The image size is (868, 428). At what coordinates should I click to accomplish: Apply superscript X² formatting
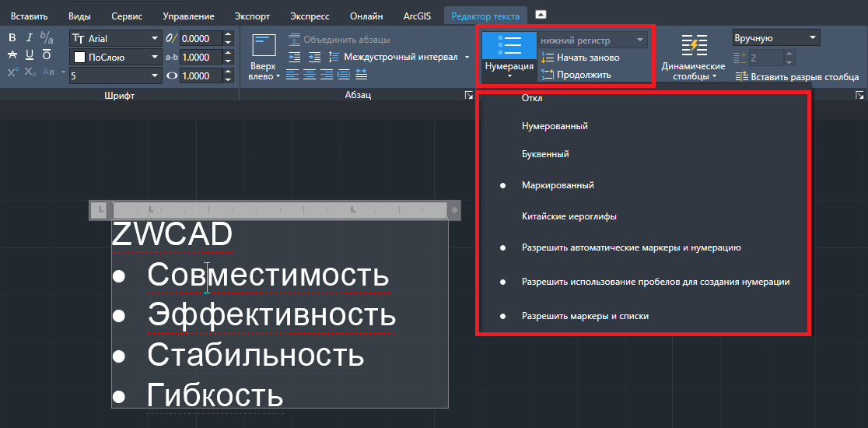[x=12, y=72]
